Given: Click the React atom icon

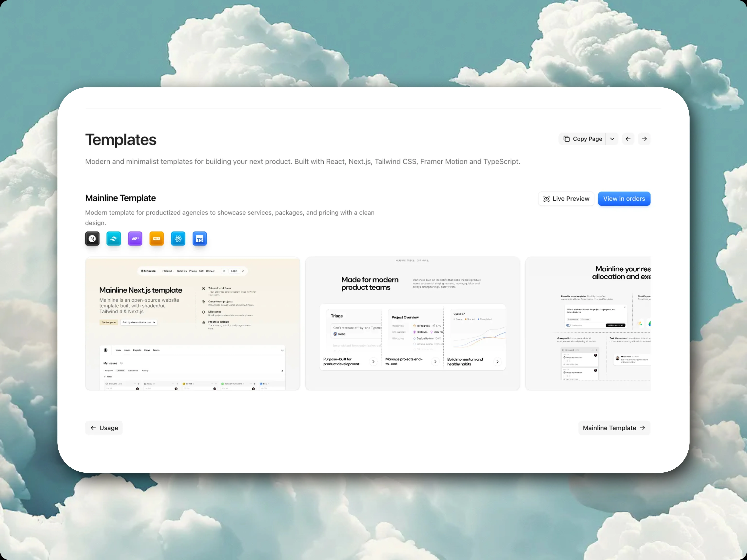Looking at the screenshot, I should tap(178, 239).
